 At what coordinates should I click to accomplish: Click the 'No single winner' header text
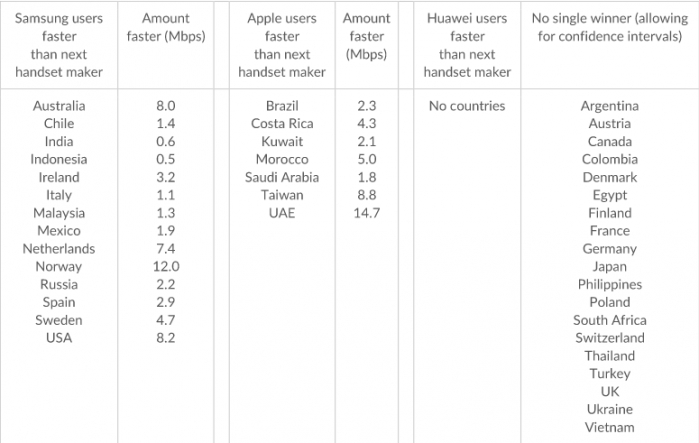[x=609, y=27]
